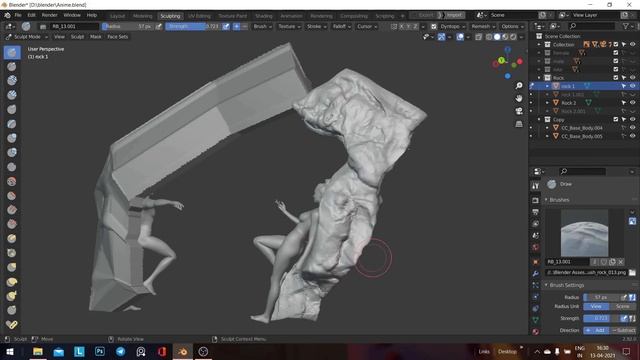Open the Brush dropdown in header
640x360 pixels.
[262, 27]
